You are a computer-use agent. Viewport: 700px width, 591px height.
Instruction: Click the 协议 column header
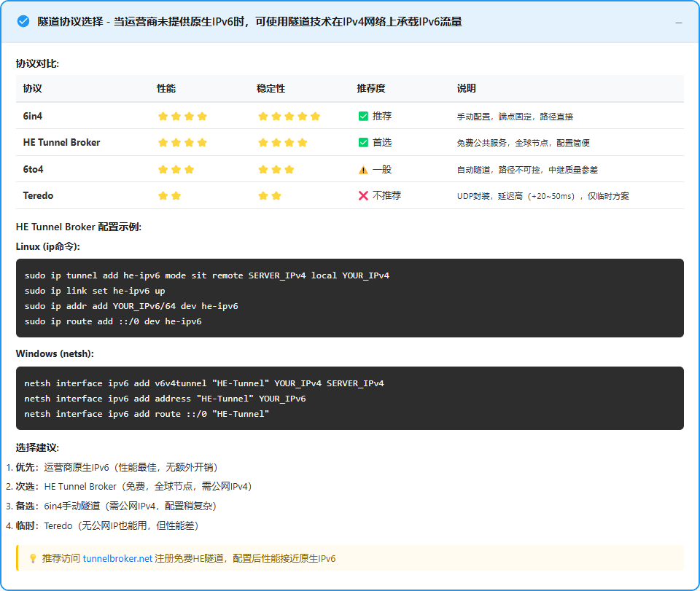tap(32, 88)
